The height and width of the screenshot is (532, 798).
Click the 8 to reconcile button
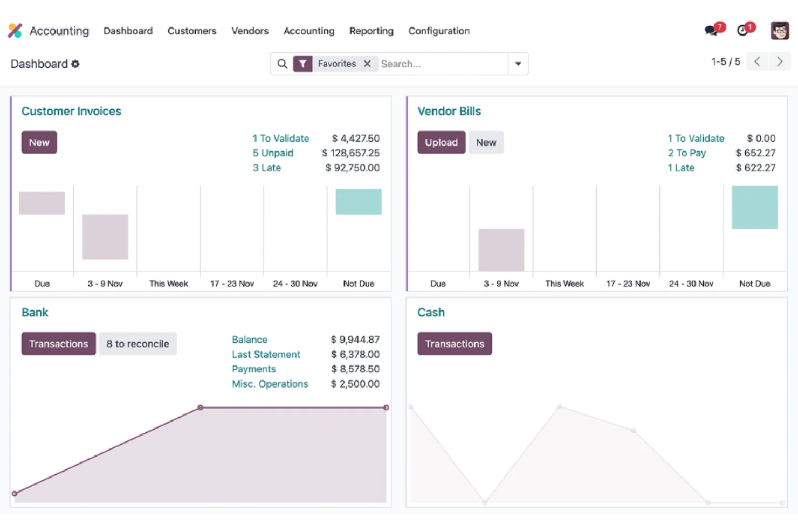click(x=137, y=343)
